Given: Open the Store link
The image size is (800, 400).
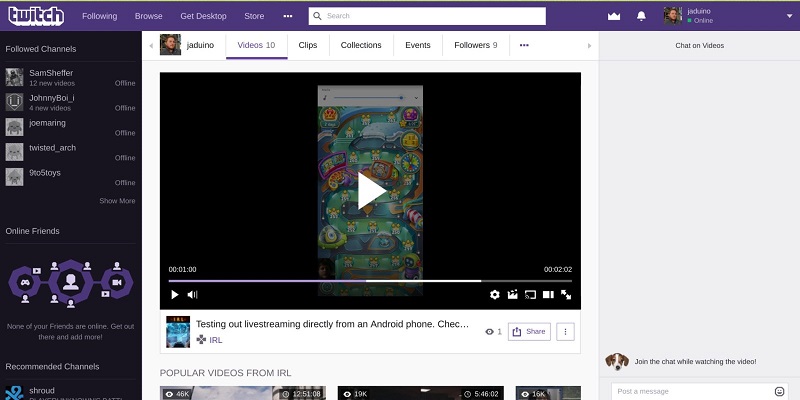Looking at the screenshot, I should point(254,16).
